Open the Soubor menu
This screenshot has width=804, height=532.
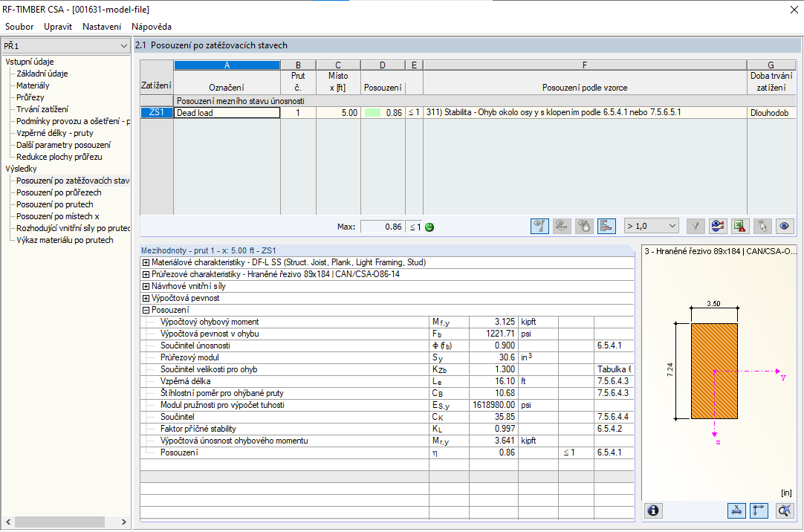click(19, 27)
